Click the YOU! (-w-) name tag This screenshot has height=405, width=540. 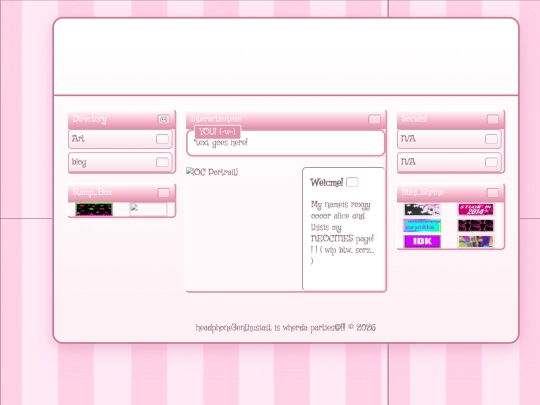tap(217, 132)
